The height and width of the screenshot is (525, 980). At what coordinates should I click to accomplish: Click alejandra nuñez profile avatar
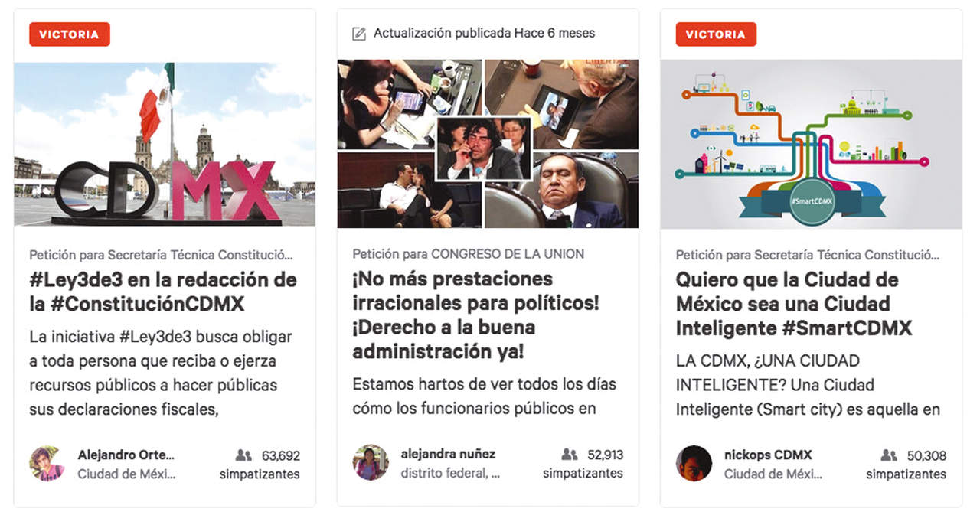click(x=371, y=462)
